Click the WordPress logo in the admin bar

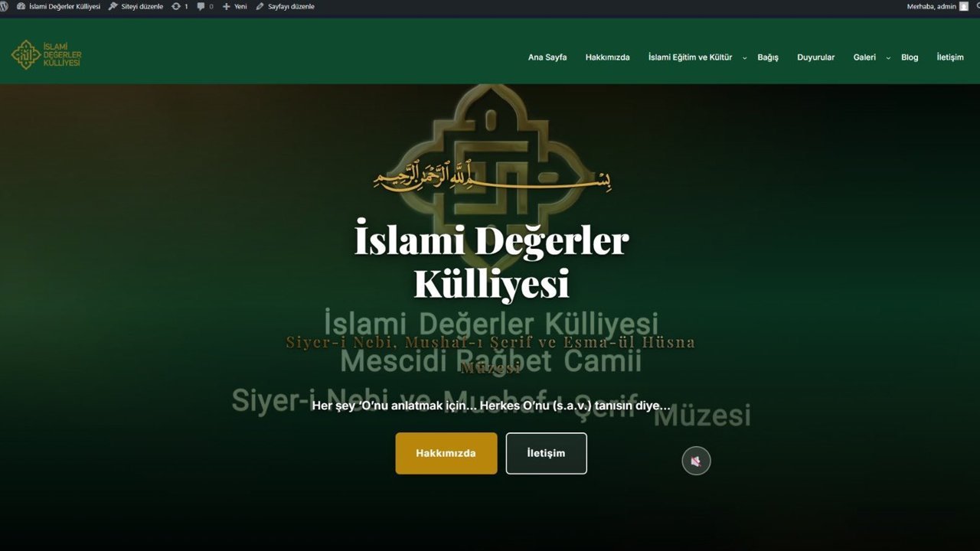(6, 6)
